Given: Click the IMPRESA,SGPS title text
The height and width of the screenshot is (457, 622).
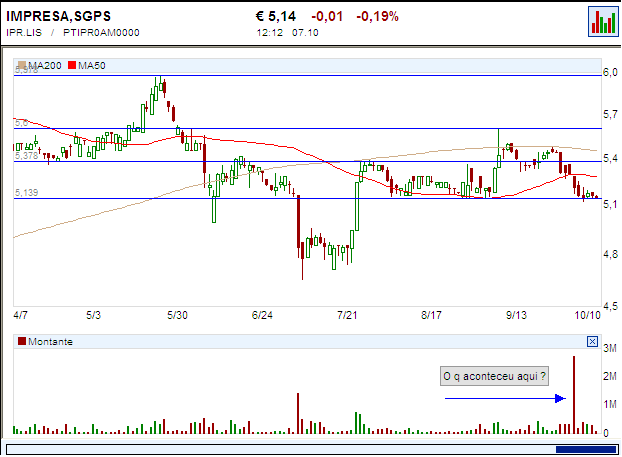Looking at the screenshot, I should [58, 16].
